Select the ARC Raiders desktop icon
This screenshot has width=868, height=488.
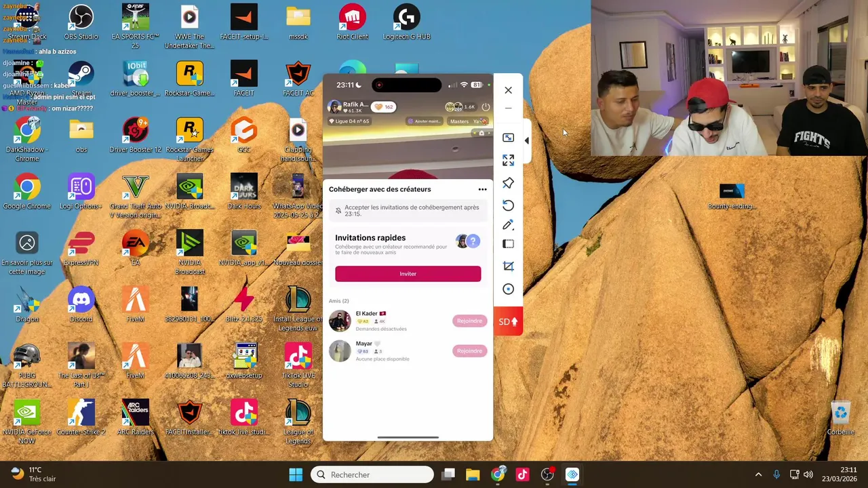135,418
